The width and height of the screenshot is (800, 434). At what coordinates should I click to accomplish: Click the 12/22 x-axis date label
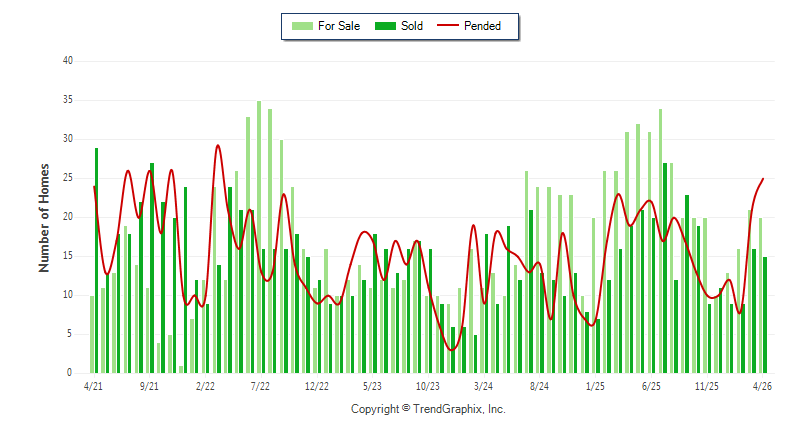317,387
